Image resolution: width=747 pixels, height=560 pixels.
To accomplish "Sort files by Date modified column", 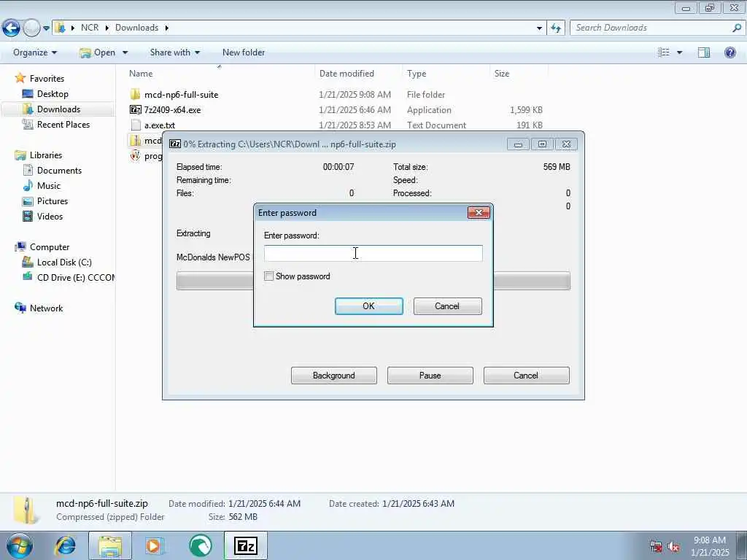I will (x=347, y=74).
